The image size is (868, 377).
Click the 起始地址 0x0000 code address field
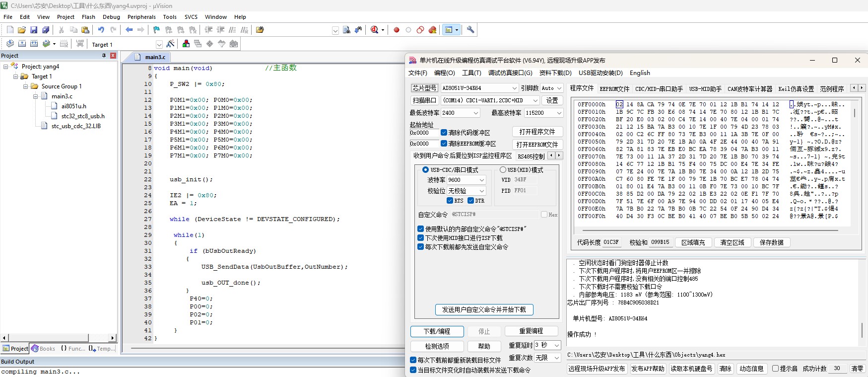(424, 133)
